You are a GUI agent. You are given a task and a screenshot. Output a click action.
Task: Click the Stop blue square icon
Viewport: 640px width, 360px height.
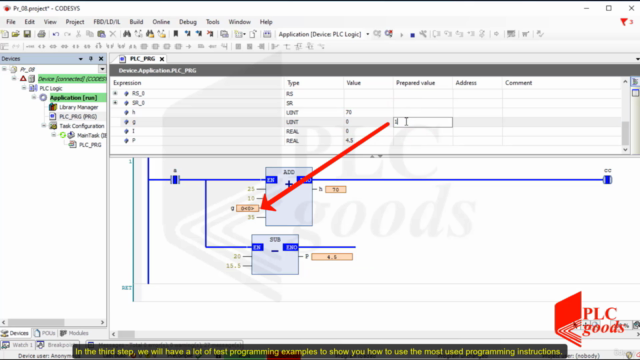(x=412, y=35)
